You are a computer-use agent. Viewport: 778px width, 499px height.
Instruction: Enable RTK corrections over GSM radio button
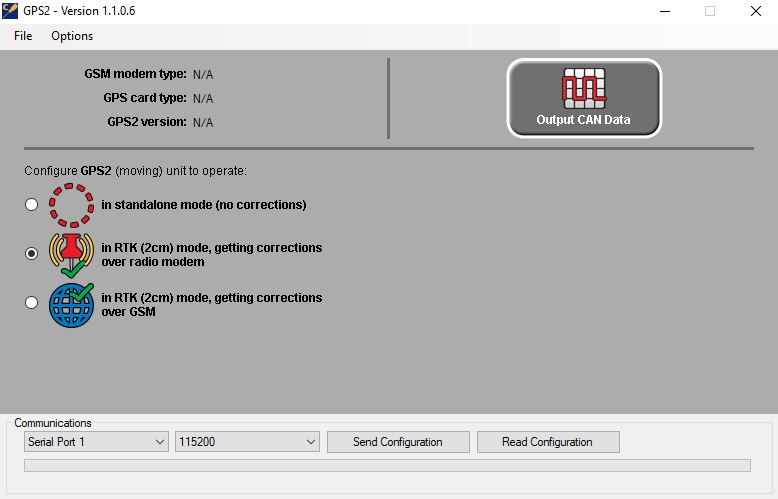coord(32,303)
